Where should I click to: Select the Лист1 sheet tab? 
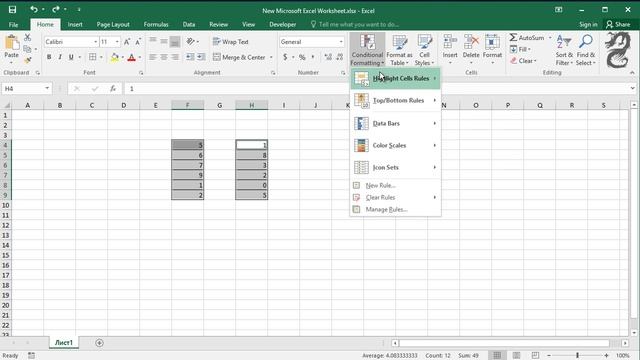coord(64,343)
